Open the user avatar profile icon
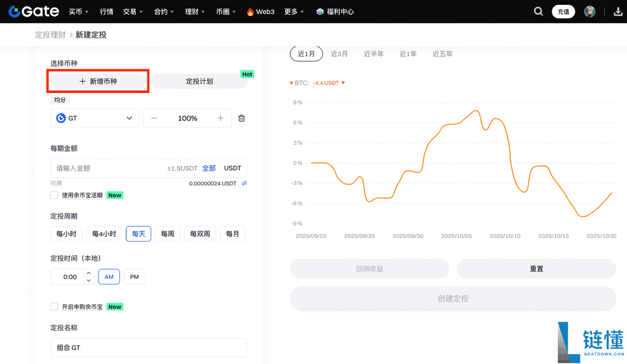This screenshot has height=364, width=627. (588, 11)
